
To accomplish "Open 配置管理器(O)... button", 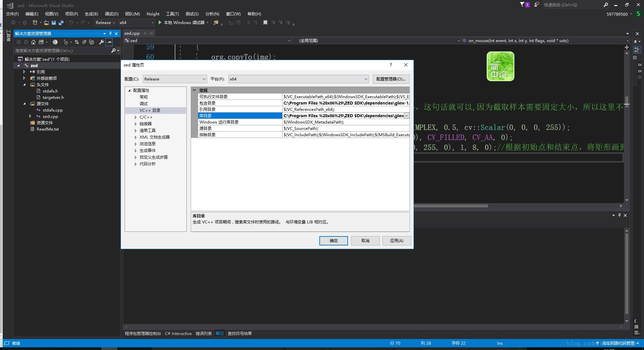I will click(x=391, y=79).
